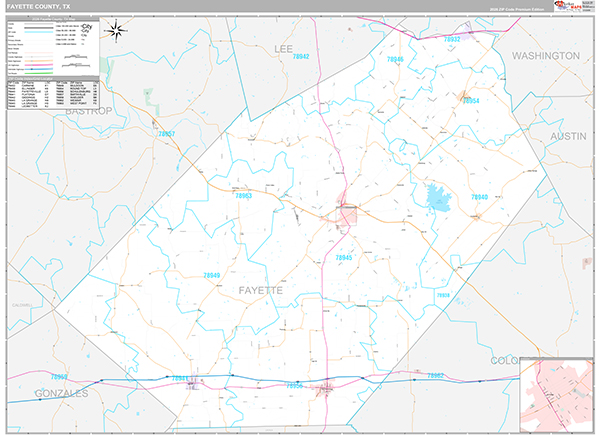Click the tan town area beside ZIP 78954
The height and width of the screenshot is (435, 600).
point(463,95)
